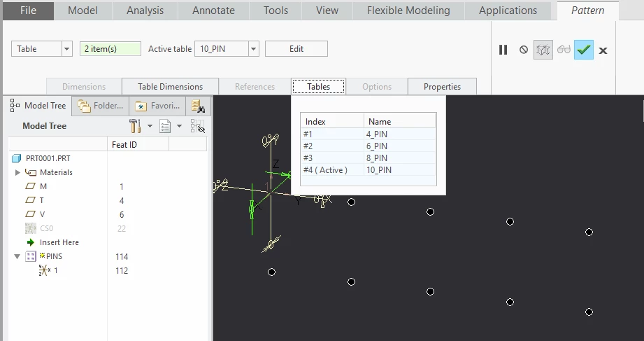Open the tree columns list icon
Viewport: 644px width, 341px height.
pos(165,126)
